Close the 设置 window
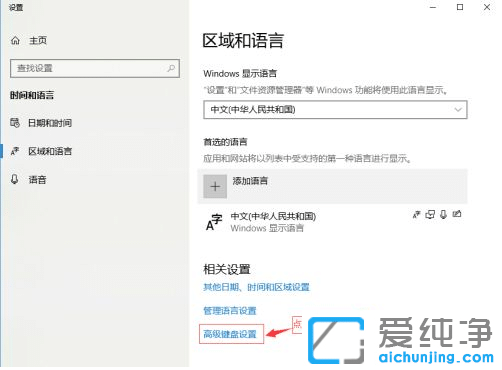 tap(487, 7)
